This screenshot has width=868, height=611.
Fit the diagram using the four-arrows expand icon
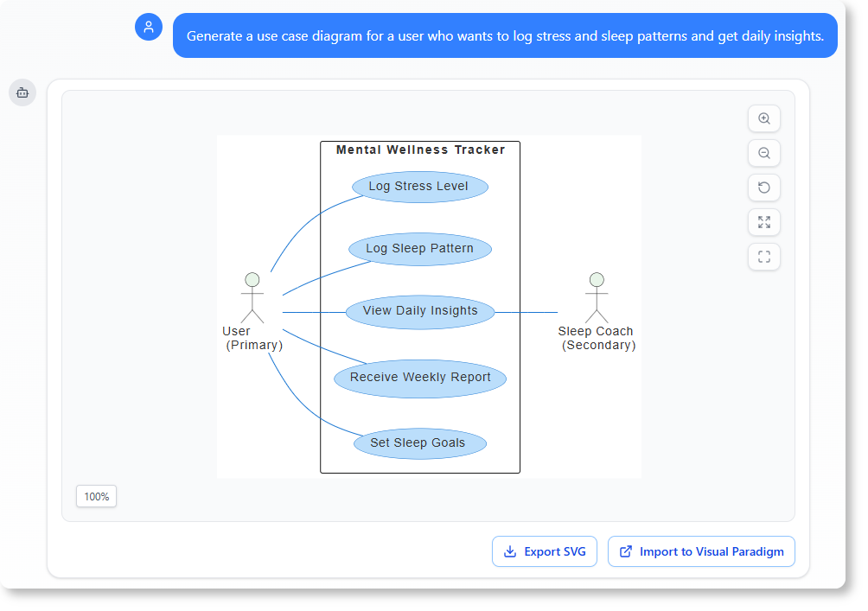[x=763, y=223]
